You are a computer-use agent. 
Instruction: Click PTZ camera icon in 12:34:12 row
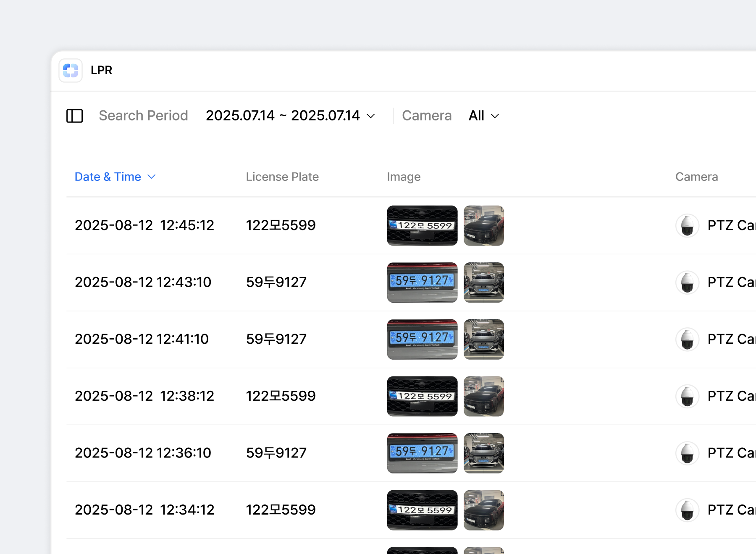point(687,510)
